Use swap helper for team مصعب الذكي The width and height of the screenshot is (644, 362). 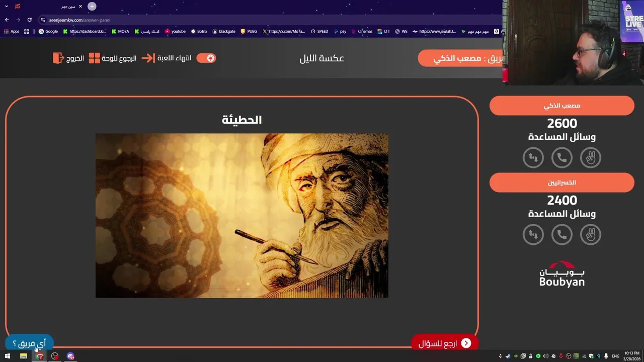[533, 158]
